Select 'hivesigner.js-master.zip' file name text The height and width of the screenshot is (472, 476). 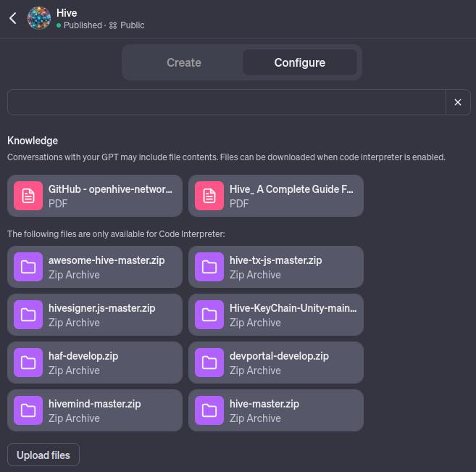tap(102, 308)
